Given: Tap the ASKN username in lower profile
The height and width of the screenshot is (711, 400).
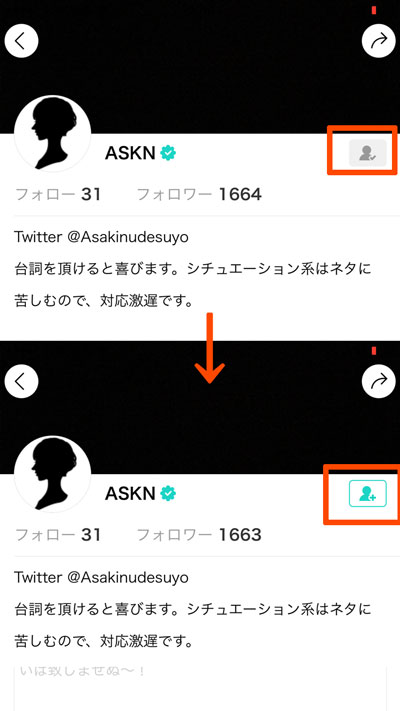Looking at the screenshot, I should 131,493.
